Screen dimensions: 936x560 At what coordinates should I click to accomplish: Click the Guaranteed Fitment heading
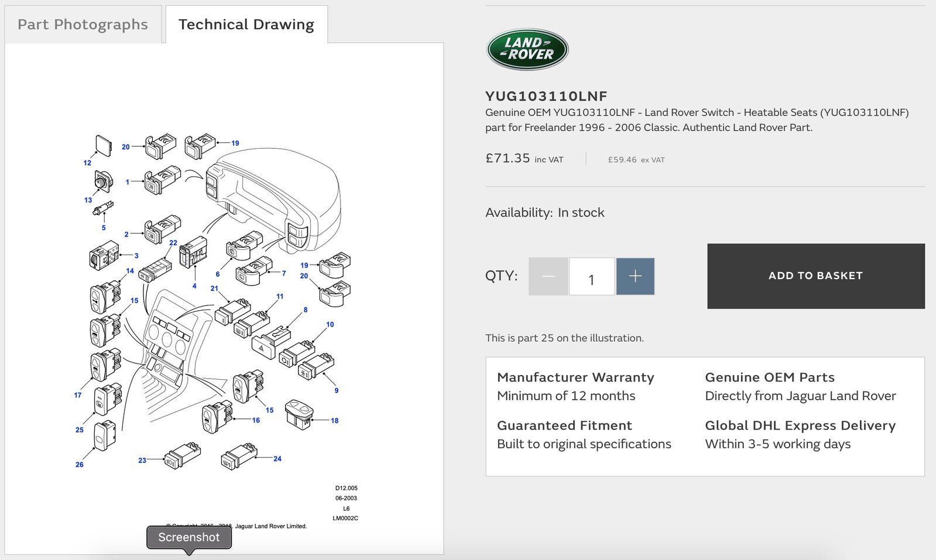pyautogui.click(x=564, y=425)
